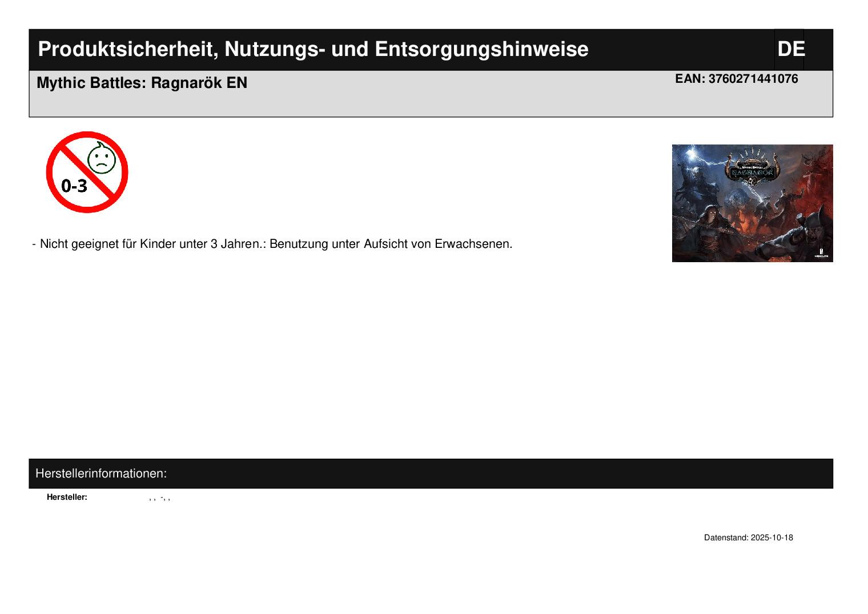Click the EAN number 3760271441076
The width and height of the screenshot is (868, 614).
pyautogui.click(x=753, y=79)
